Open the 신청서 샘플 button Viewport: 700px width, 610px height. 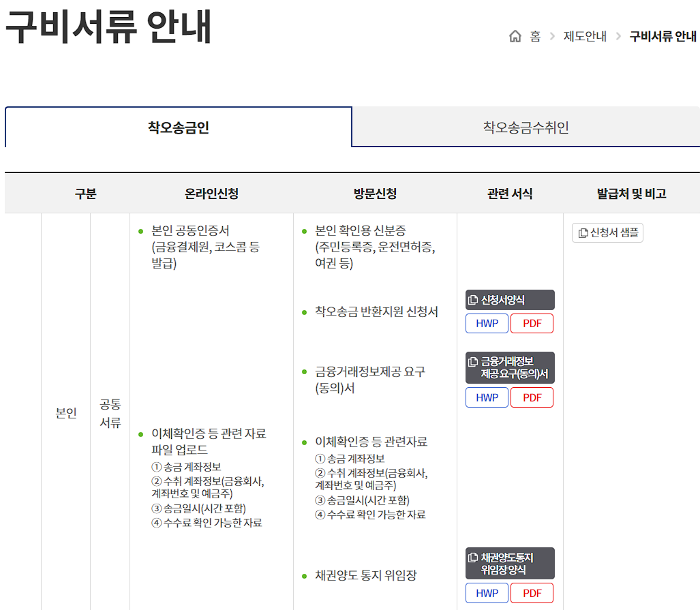607,232
